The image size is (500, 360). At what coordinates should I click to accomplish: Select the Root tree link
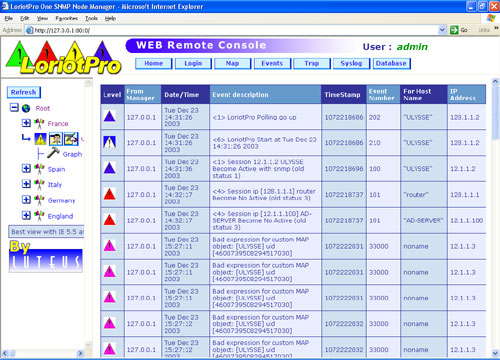(x=43, y=108)
